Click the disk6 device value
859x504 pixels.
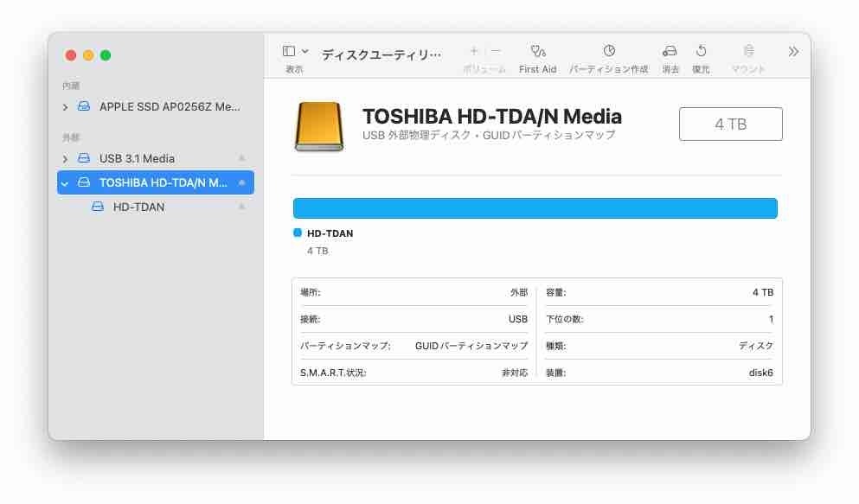point(761,373)
